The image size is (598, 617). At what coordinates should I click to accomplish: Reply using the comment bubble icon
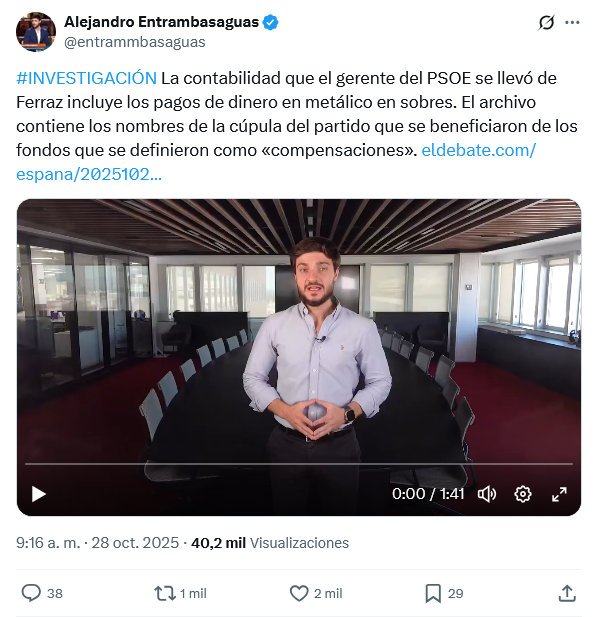pos(31,593)
